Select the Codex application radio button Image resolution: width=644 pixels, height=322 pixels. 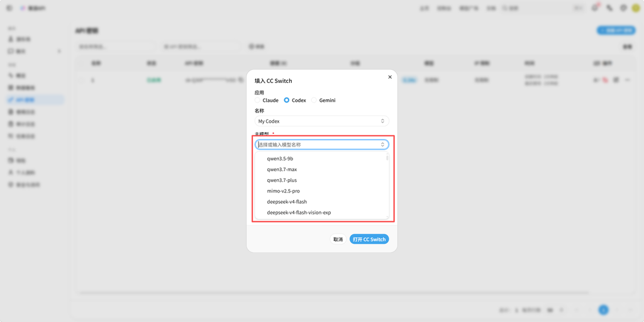pos(287,100)
